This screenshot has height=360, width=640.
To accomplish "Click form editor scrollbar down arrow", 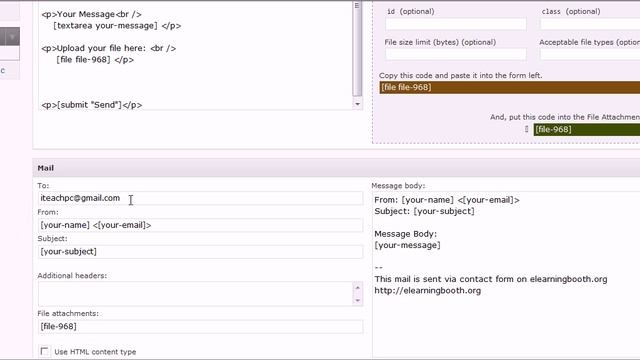I will (357, 104).
